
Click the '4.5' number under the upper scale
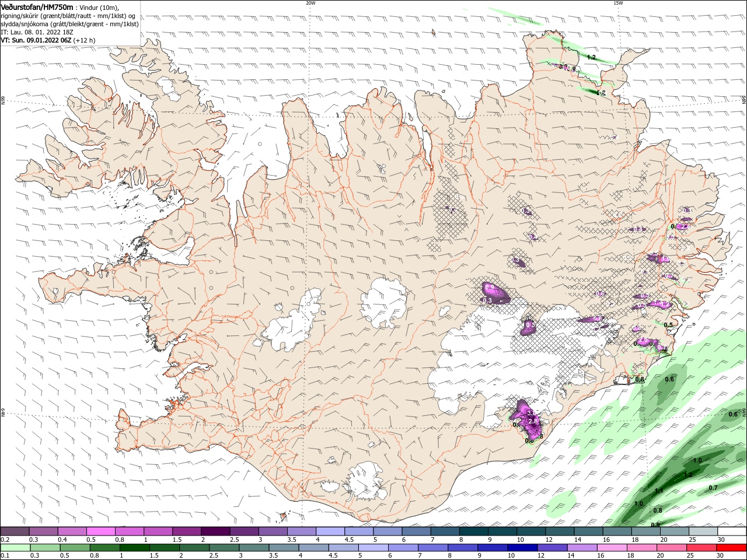(x=348, y=540)
